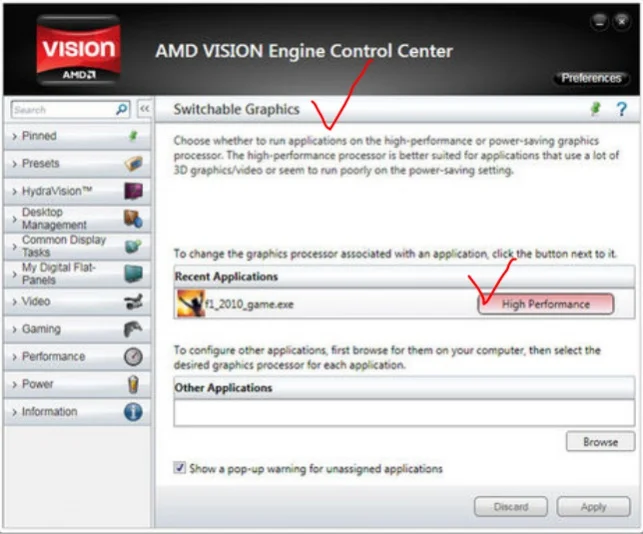Click the Desktop Management icon

tap(133, 218)
